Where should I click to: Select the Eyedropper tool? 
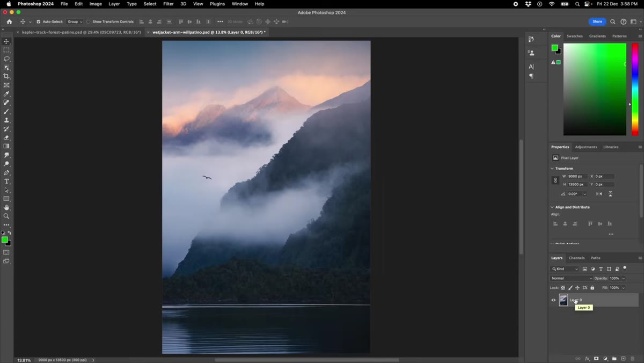pyautogui.click(x=6, y=94)
